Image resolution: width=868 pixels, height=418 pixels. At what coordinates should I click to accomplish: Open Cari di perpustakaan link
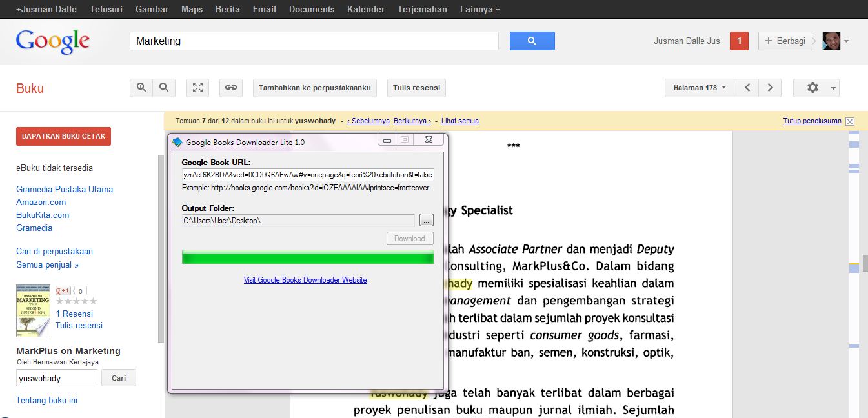pyautogui.click(x=54, y=251)
